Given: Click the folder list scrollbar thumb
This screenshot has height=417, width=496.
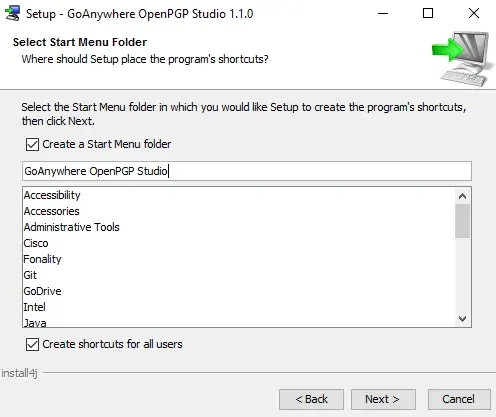Looking at the screenshot, I should 462,221.
